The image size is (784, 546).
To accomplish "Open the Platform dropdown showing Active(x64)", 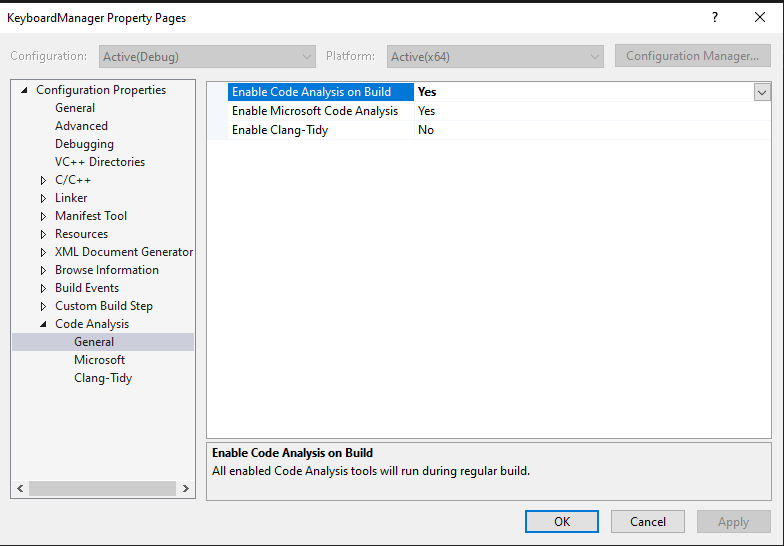I will pos(495,56).
